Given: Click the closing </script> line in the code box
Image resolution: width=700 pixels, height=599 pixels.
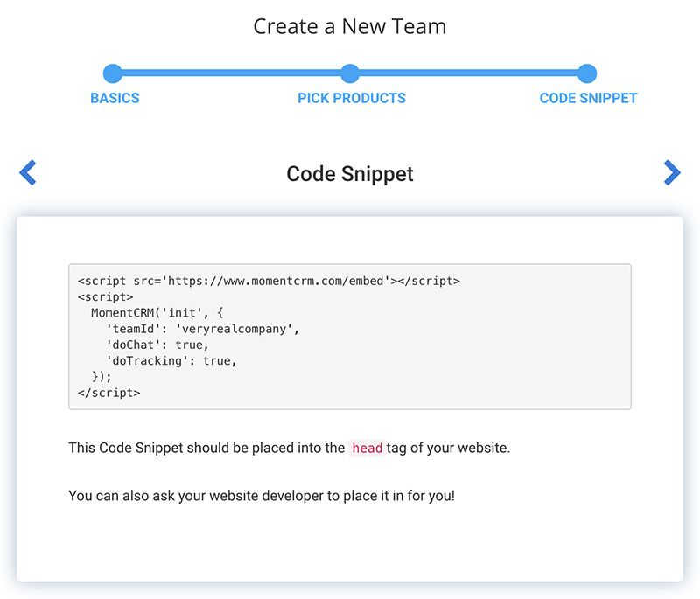Looking at the screenshot, I should (108, 393).
